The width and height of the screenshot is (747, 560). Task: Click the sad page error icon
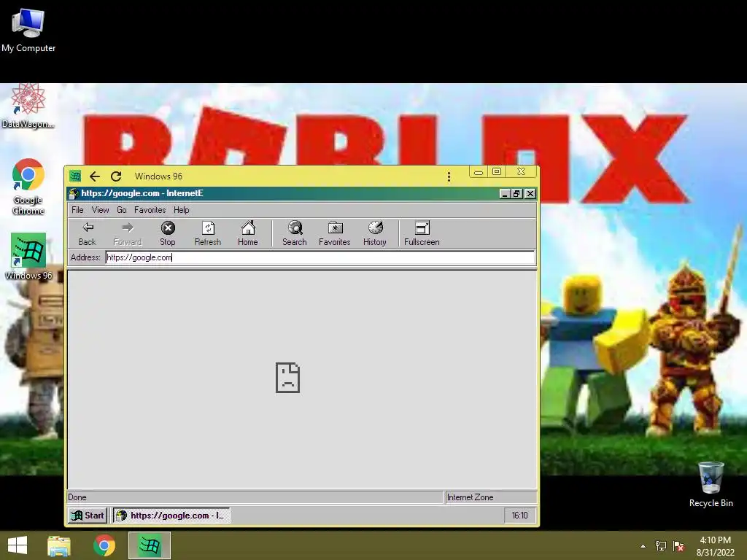pyautogui.click(x=287, y=378)
